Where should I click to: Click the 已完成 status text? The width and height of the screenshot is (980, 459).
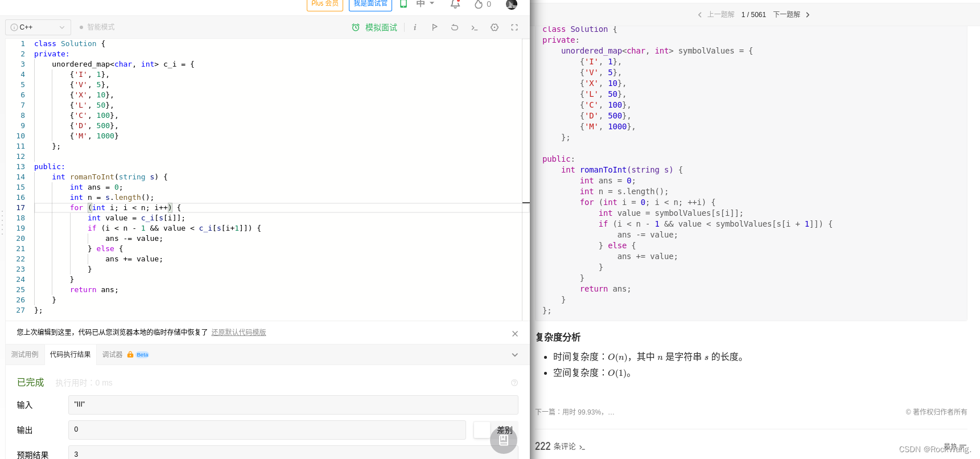pos(31,383)
